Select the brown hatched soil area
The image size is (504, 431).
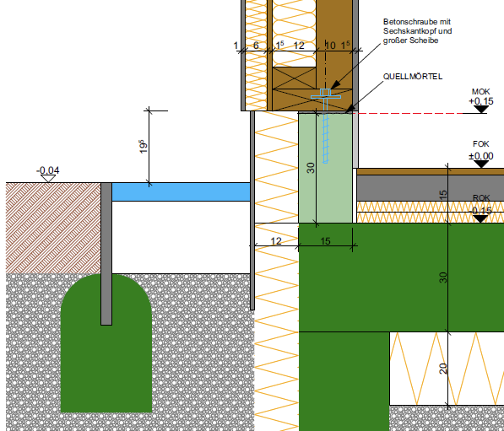click(x=53, y=228)
